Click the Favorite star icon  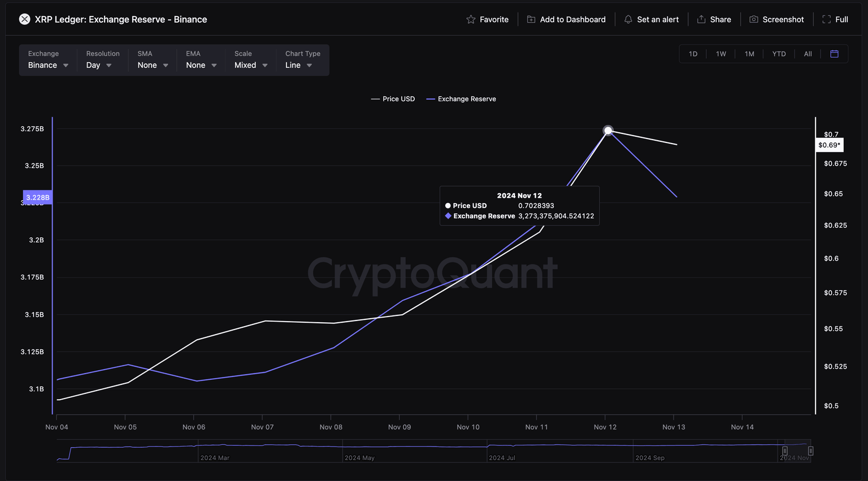tap(471, 19)
